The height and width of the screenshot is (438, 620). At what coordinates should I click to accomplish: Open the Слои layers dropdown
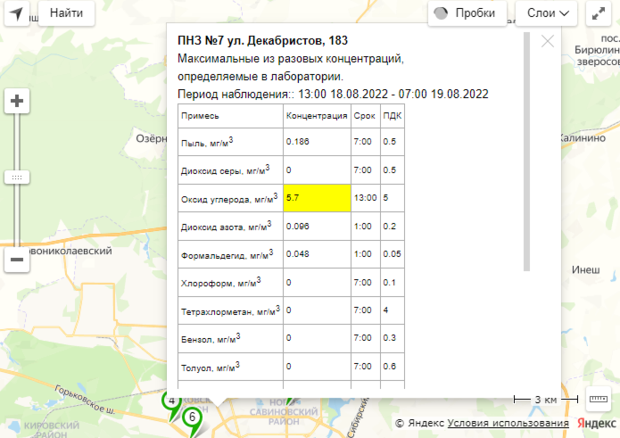[x=548, y=14]
